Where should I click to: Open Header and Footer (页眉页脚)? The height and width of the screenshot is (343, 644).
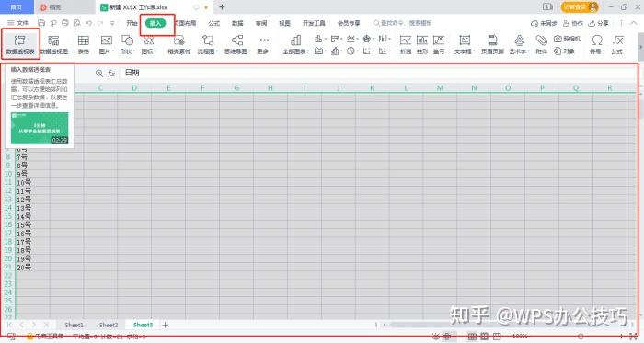tap(492, 44)
